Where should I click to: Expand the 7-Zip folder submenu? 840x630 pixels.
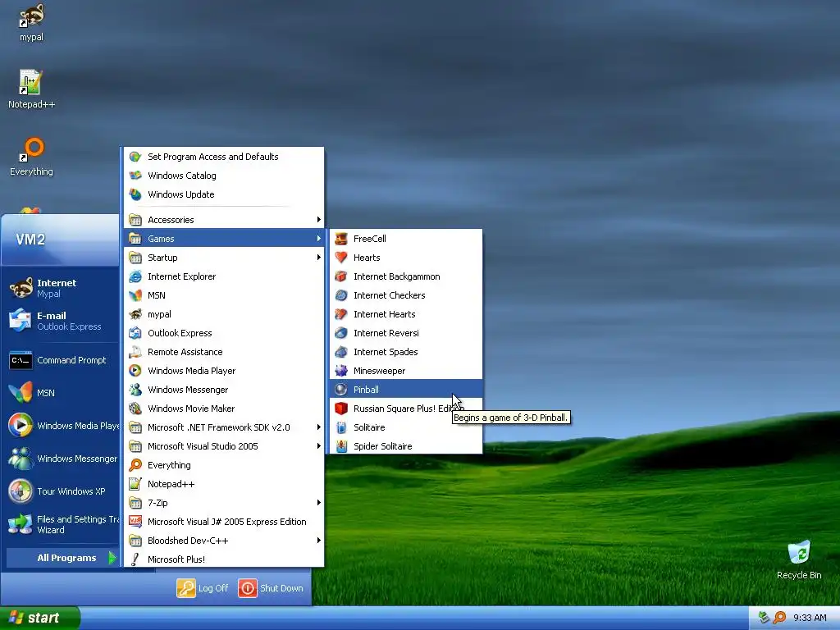coord(224,503)
